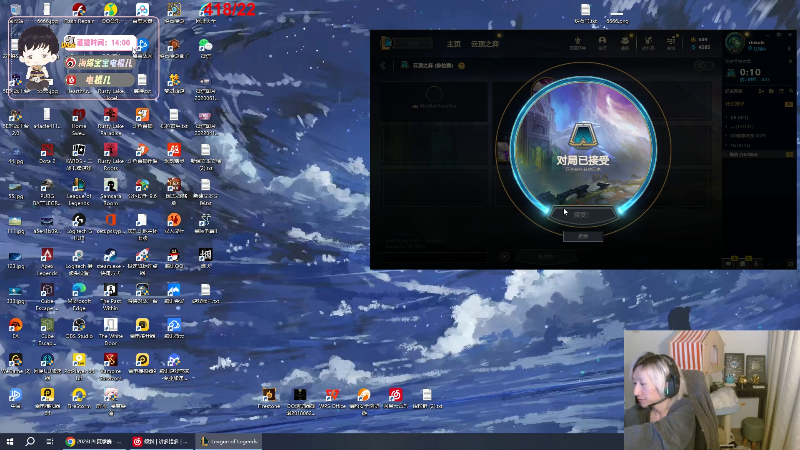Switch to League of Legends taskbar button

[x=229, y=441]
